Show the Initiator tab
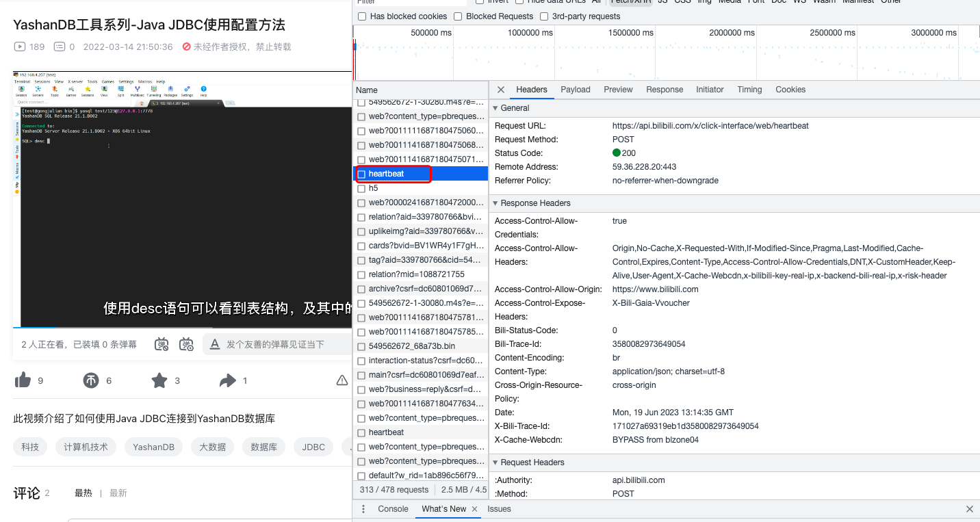This screenshot has height=522, width=980. [x=710, y=90]
